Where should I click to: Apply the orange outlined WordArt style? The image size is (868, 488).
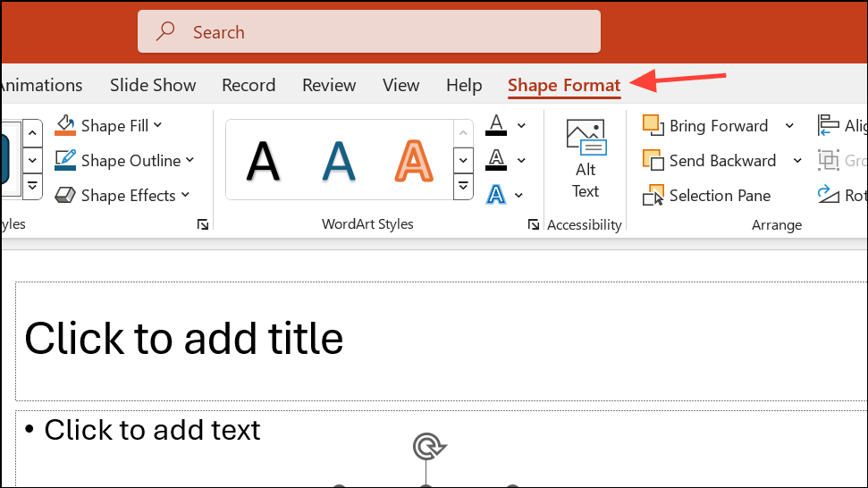413,161
